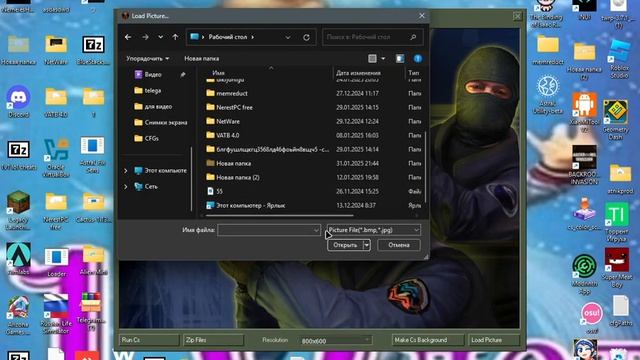Click the Рабочий стол breadcrumb in address bar
Screen dimensions: 640x360
[228, 37]
